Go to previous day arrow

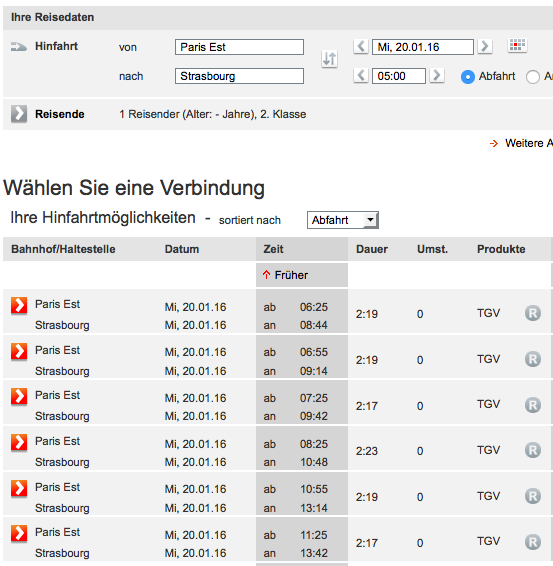click(361, 47)
